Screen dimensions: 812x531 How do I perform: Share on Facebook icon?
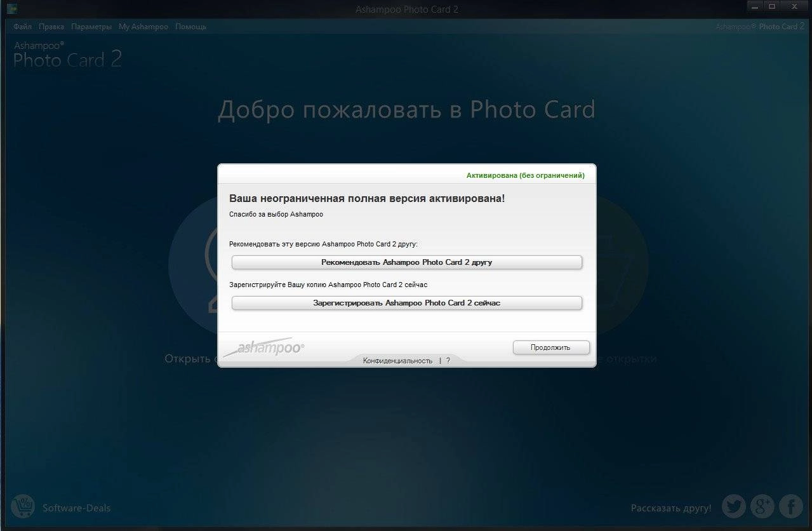(791, 506)
